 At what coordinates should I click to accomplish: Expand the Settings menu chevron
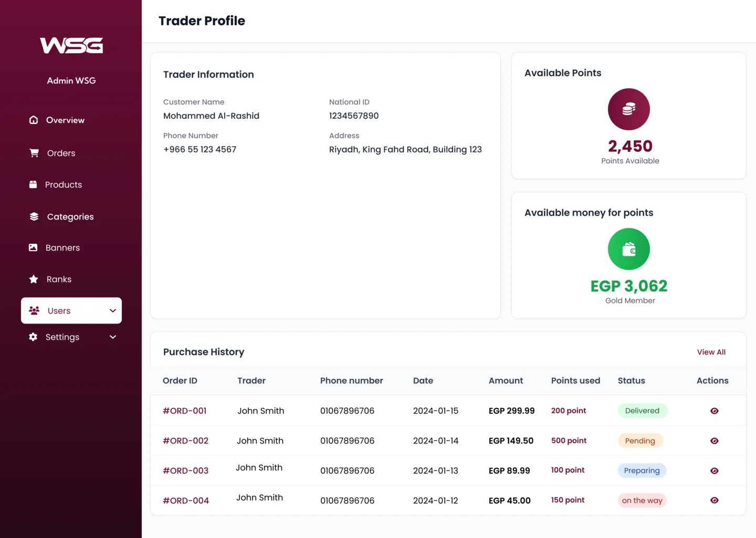click(113, 337)
